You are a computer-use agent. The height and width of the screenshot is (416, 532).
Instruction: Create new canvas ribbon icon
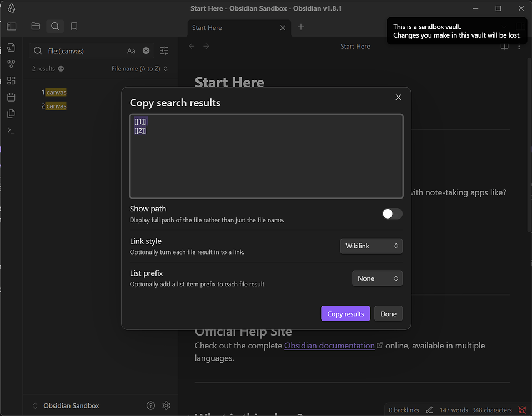click(11, 80)
